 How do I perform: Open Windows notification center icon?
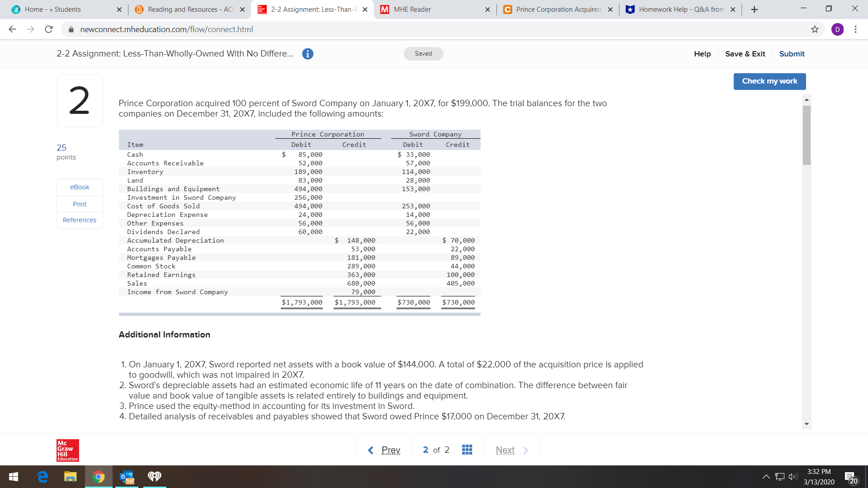coord(850,477)
